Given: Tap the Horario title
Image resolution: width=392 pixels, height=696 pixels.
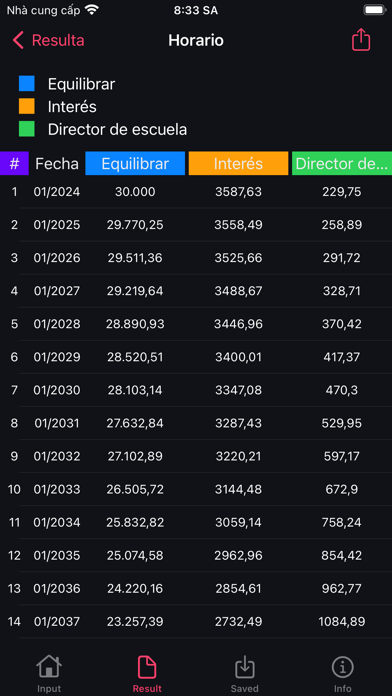Looking at the screenshot, I should click(196, 40).
